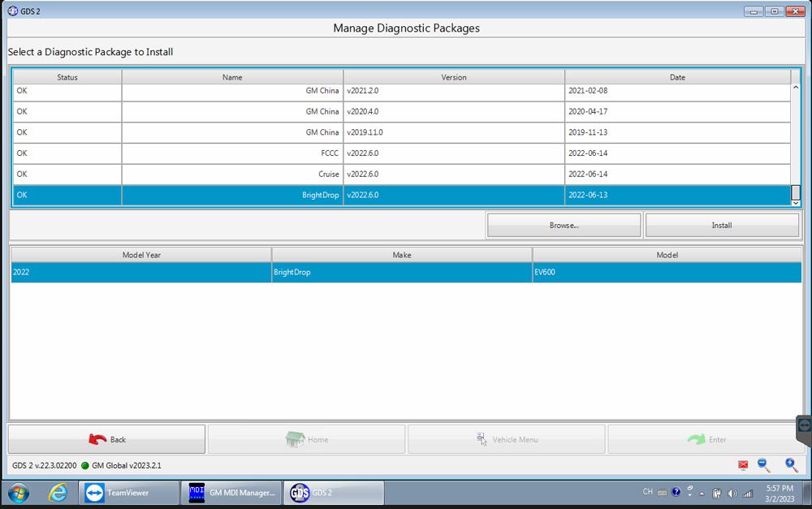Screen dimensions: 812x509
Task: Select the 2022 BrightDrop EV600 vehicle row
Action: (x=404, y=273)
